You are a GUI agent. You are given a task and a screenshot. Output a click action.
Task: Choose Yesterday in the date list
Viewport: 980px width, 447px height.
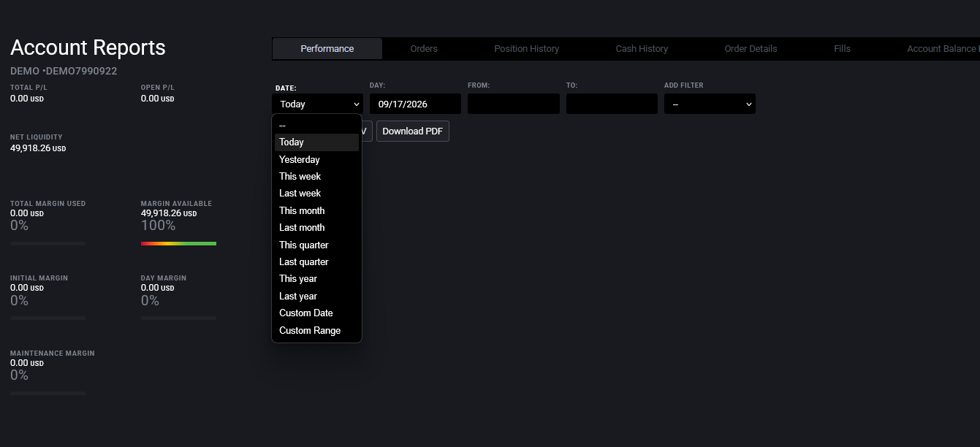[316, 159]
